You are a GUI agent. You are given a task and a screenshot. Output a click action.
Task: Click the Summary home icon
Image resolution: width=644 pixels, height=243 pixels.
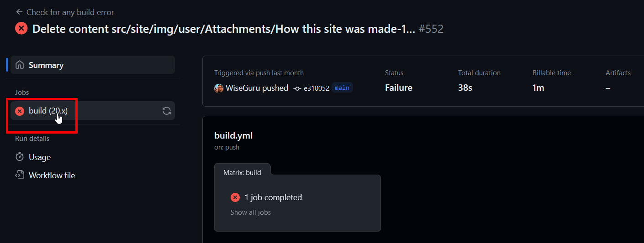pos(20,65)
